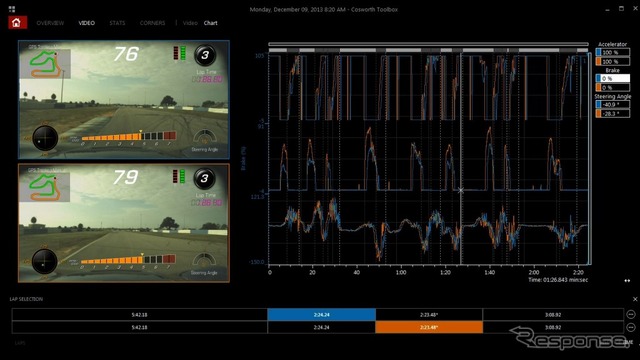Switch to the Stats tab
The image size is (640, 360).
tap(117, 23)
